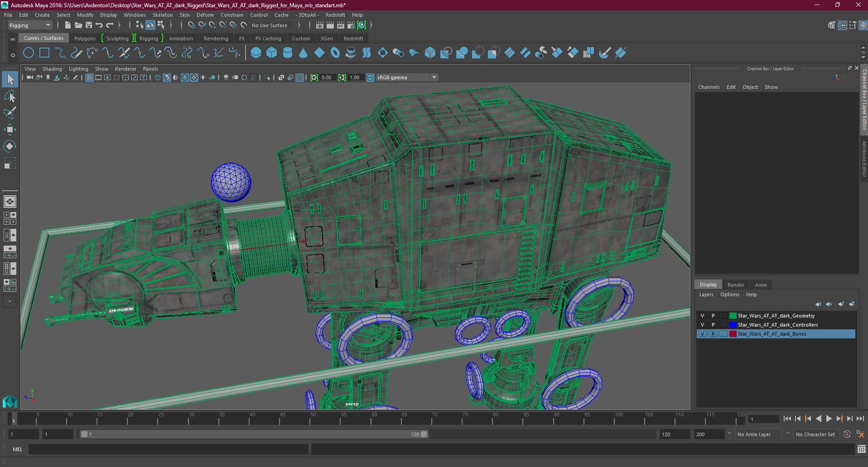Click the playback end time field showing 120
Image resolution: width=868 pixels, height=467 pixels.
click(675, 434)
